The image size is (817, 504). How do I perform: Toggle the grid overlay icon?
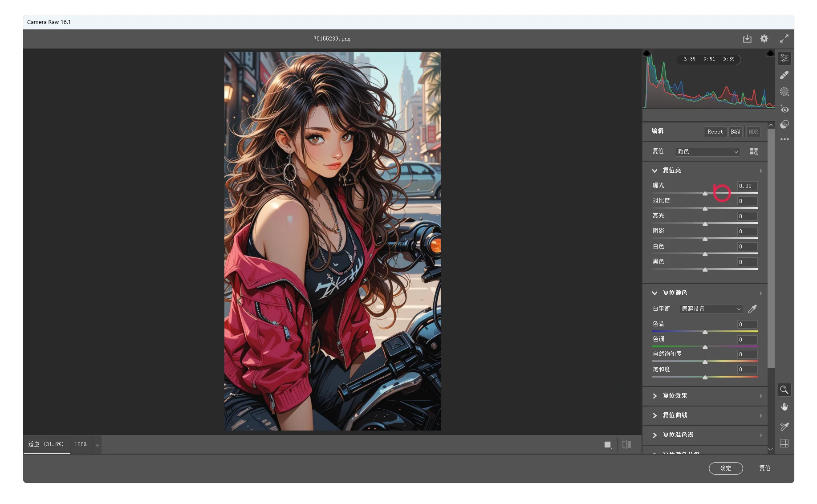coord(784,443)
